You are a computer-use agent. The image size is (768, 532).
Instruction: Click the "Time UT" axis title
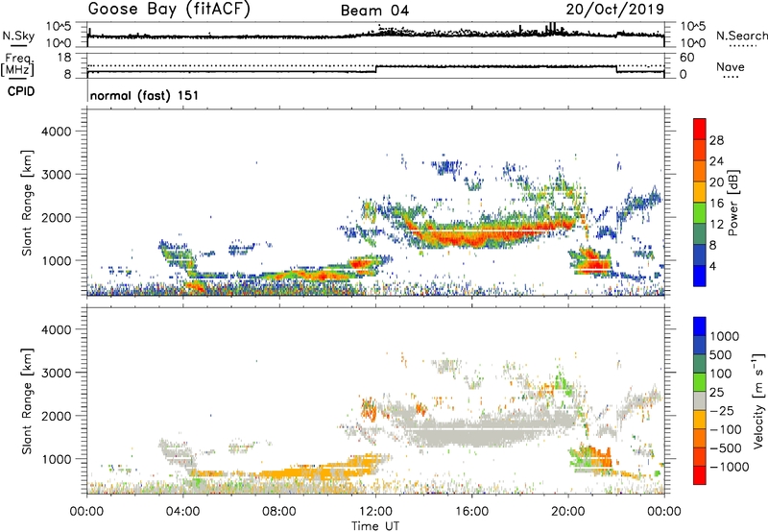coord(375,526)
